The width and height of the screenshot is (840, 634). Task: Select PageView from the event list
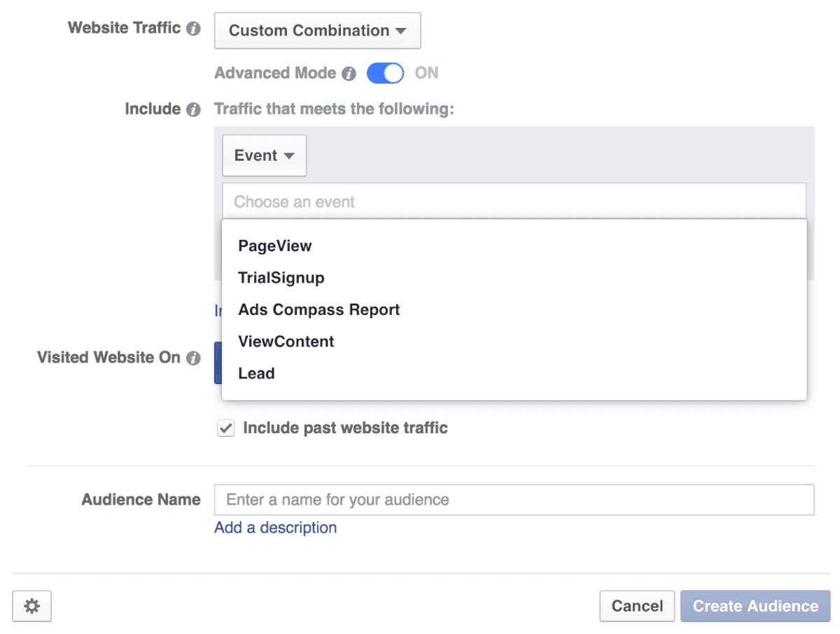tap(275, 246)
